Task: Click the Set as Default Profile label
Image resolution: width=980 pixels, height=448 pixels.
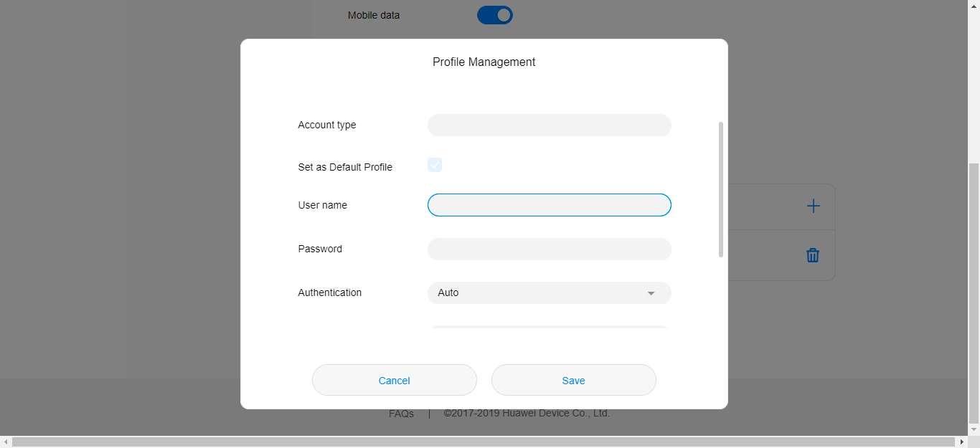Action: point(345,167)
